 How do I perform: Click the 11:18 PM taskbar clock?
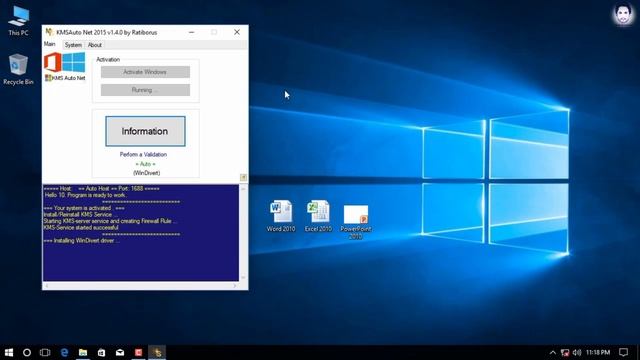coord(598,352)
